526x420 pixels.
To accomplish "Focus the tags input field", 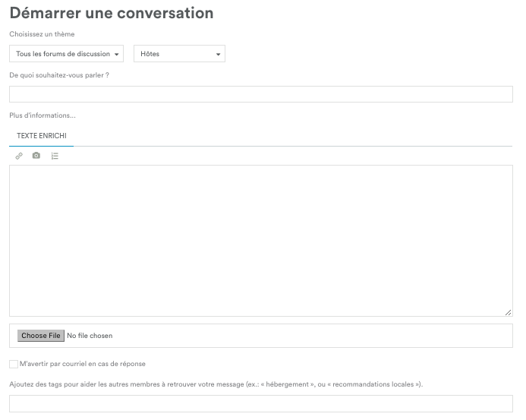I will tap(261, 403).
